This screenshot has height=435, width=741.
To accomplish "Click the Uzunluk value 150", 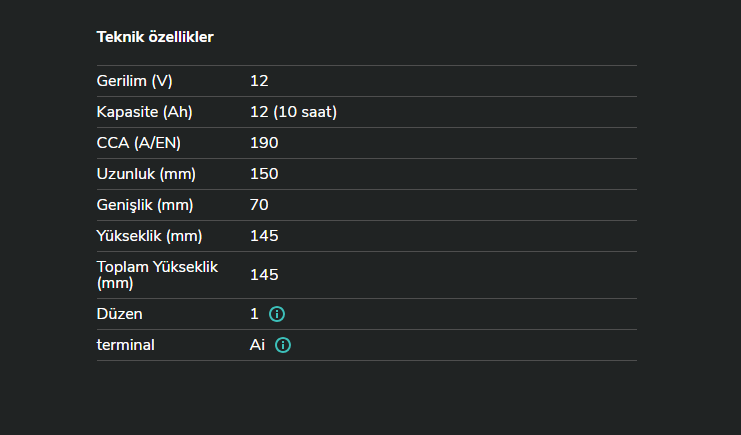I will point(264,174).
